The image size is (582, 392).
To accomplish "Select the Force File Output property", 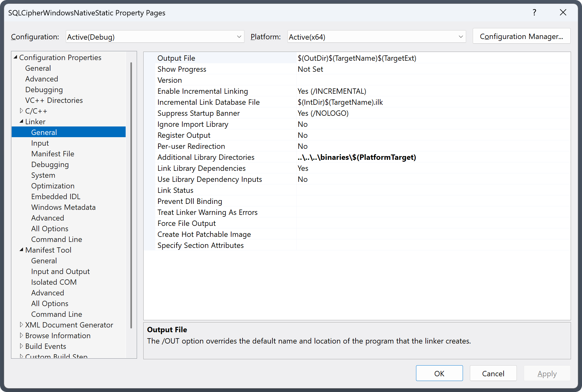I will tap(357, 223).
